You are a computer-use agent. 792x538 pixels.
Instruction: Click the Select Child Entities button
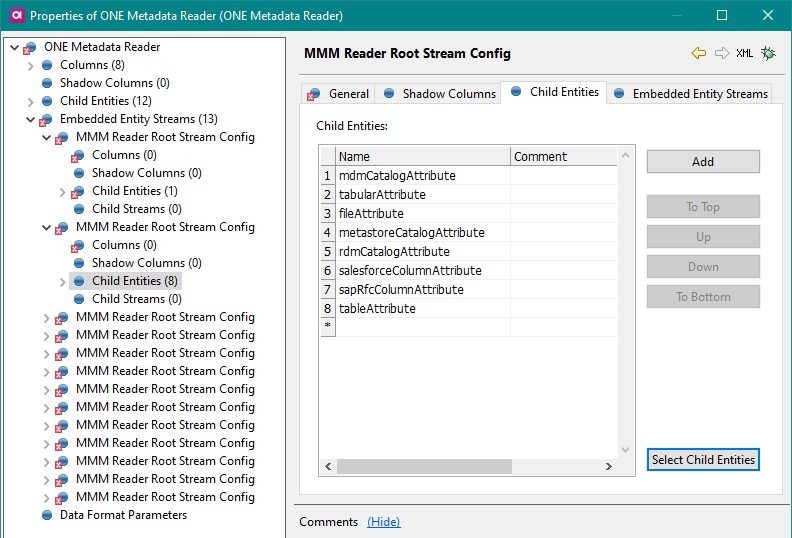tap(703, 460)
